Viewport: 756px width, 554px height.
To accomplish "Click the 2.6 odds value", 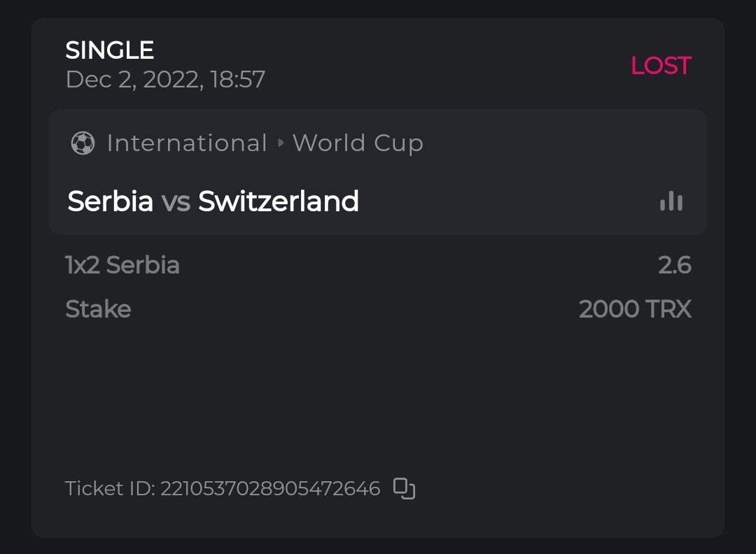I will pos(674,265).
